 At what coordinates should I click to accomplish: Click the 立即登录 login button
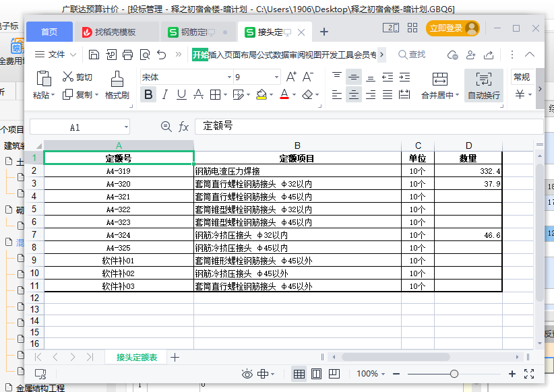pos(453,28)
